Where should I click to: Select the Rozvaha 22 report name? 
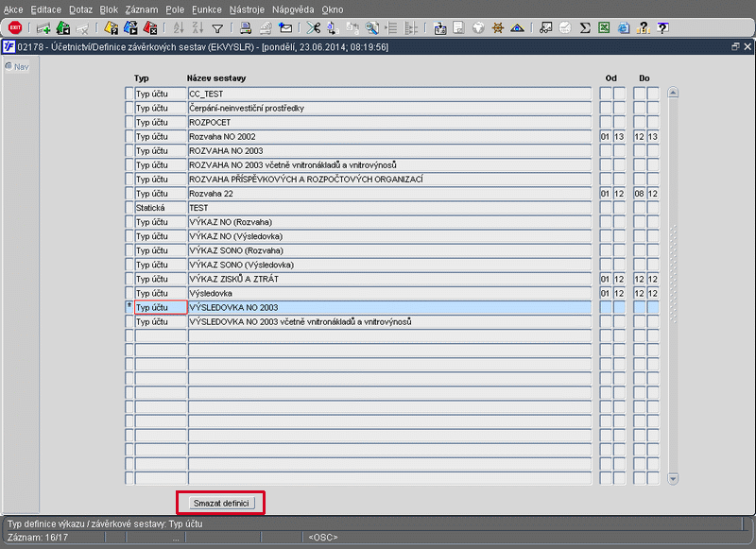[389, 194]
